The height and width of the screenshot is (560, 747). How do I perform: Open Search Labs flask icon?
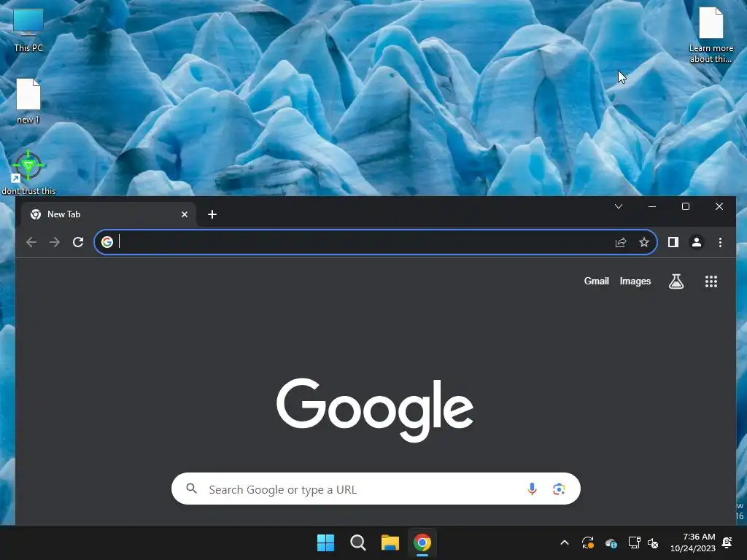[676, 281]
